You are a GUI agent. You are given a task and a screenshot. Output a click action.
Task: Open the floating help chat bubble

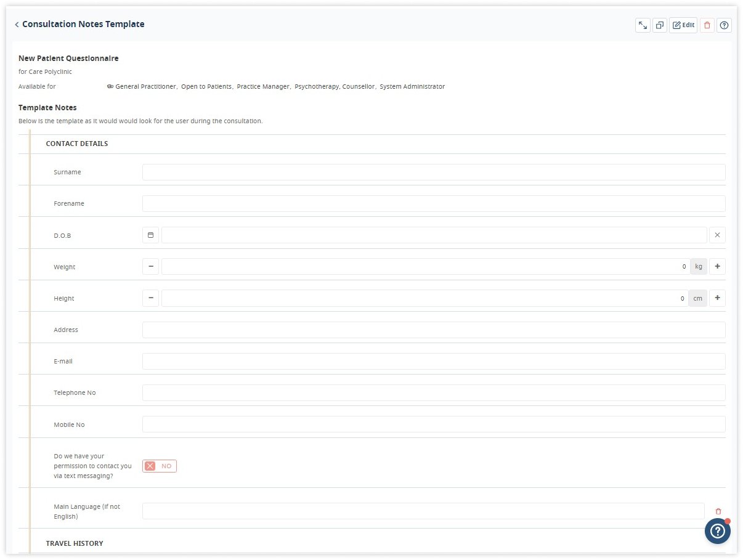tap(717, 531)
